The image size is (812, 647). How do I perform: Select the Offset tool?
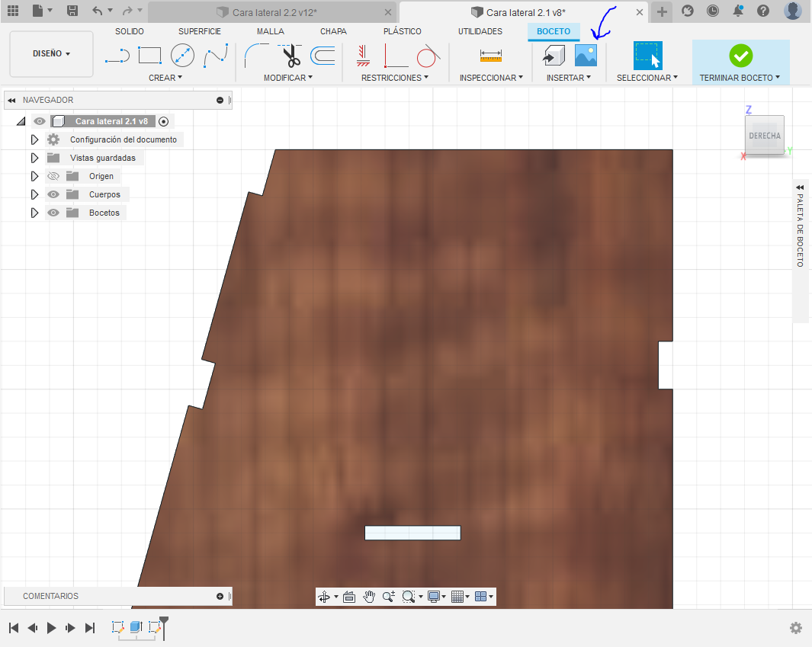(x=323, y=56)
